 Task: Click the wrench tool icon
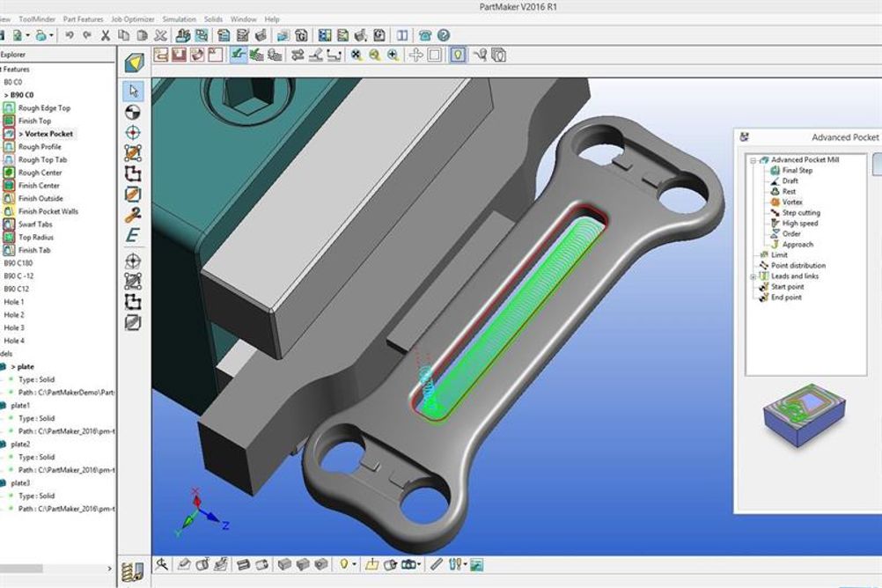pos(133,215)
